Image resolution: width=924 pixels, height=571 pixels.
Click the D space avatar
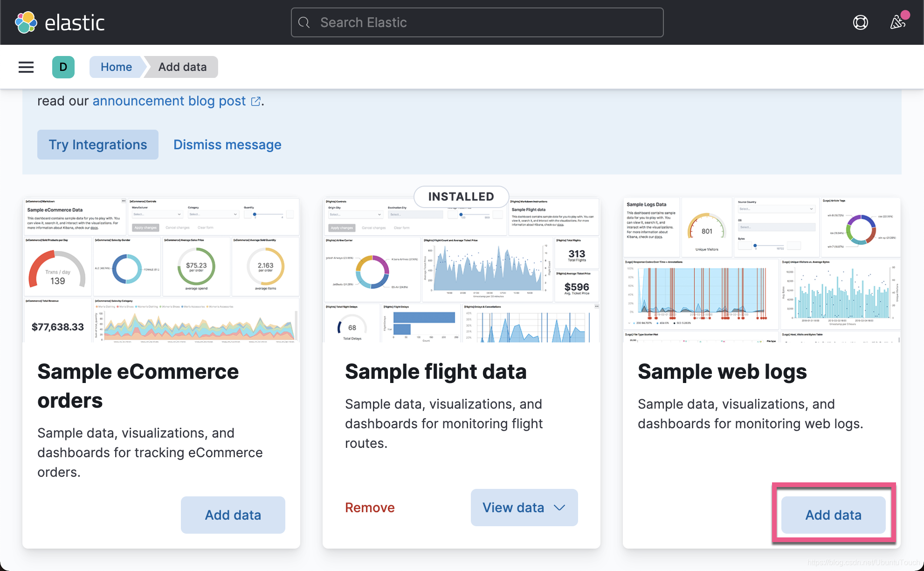(63, 67)
